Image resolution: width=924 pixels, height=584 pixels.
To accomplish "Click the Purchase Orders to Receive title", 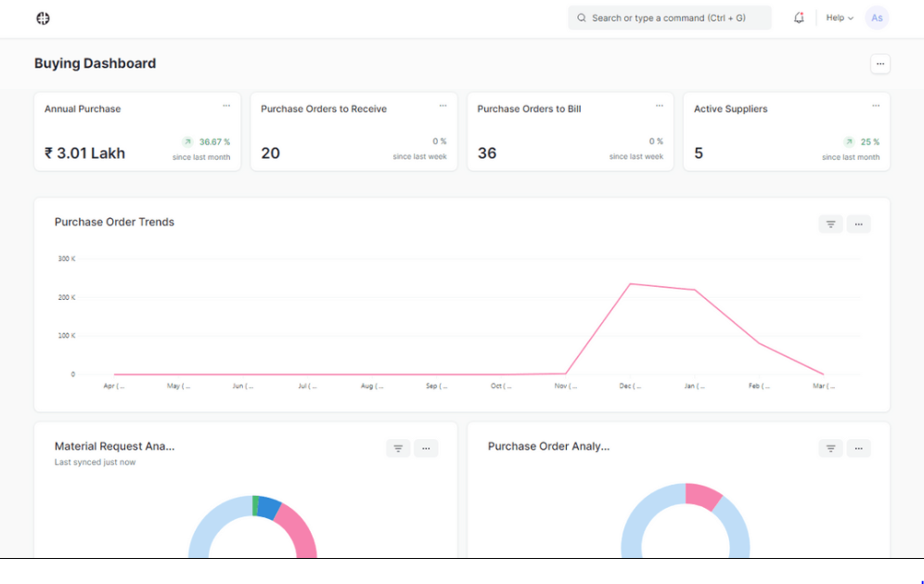I will [324, 110].
